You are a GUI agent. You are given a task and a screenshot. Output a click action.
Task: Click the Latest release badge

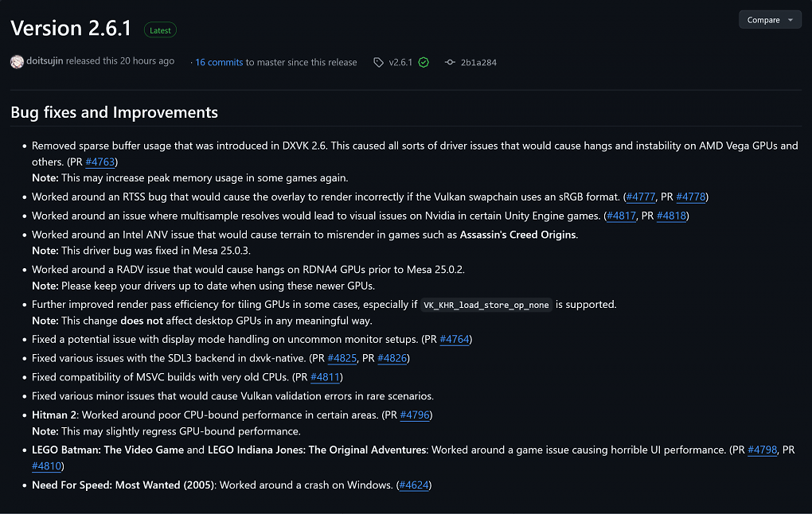(160, 30)
